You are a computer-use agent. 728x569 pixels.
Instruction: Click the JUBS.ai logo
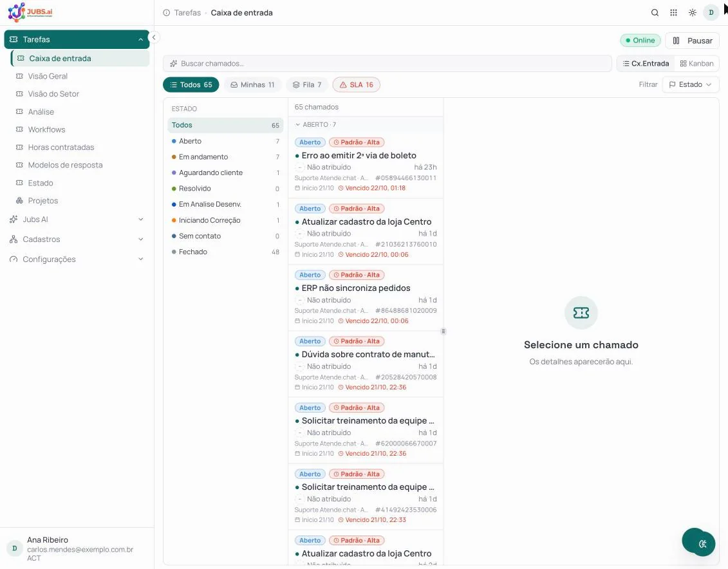tap(30, 12)
